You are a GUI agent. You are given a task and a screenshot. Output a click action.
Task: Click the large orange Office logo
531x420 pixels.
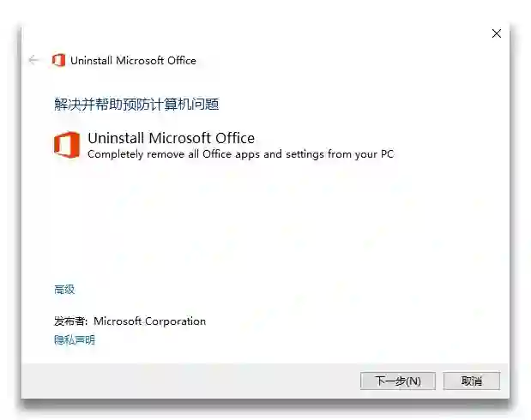(67, 145)
